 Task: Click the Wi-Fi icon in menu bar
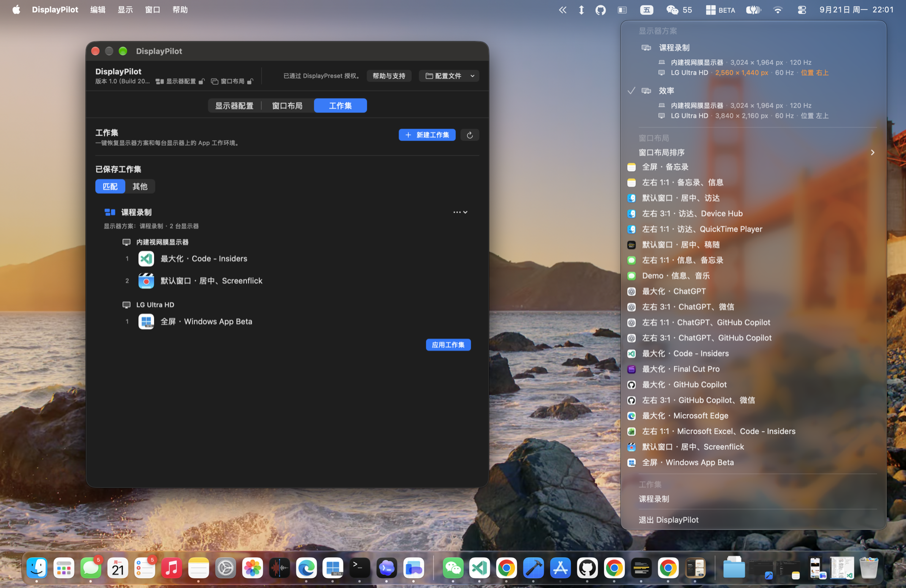coord(778,10)
